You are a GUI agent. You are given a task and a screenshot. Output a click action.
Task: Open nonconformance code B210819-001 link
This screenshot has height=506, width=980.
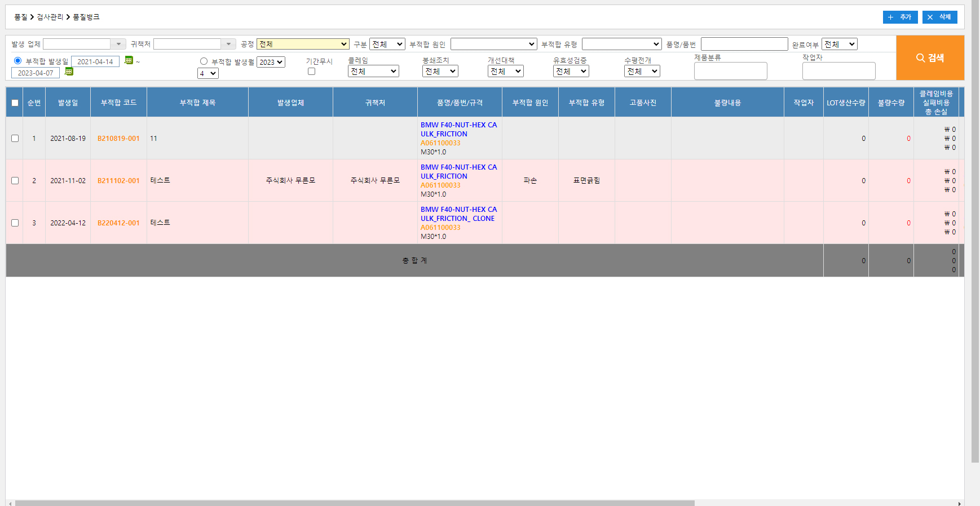(118, 139)
